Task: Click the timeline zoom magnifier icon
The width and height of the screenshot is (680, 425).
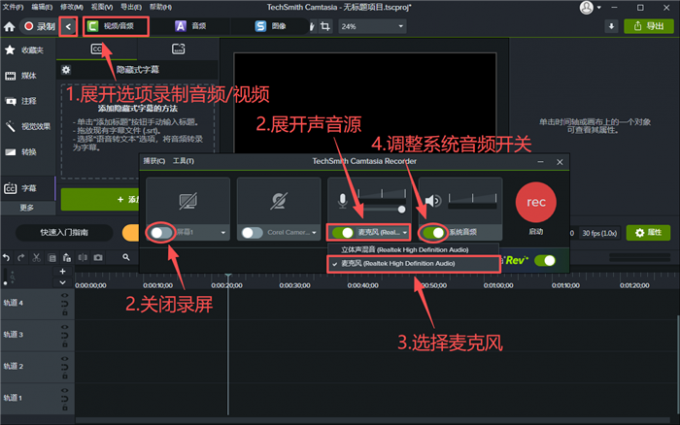Action: pyautogui.click(x=126, y=258)
